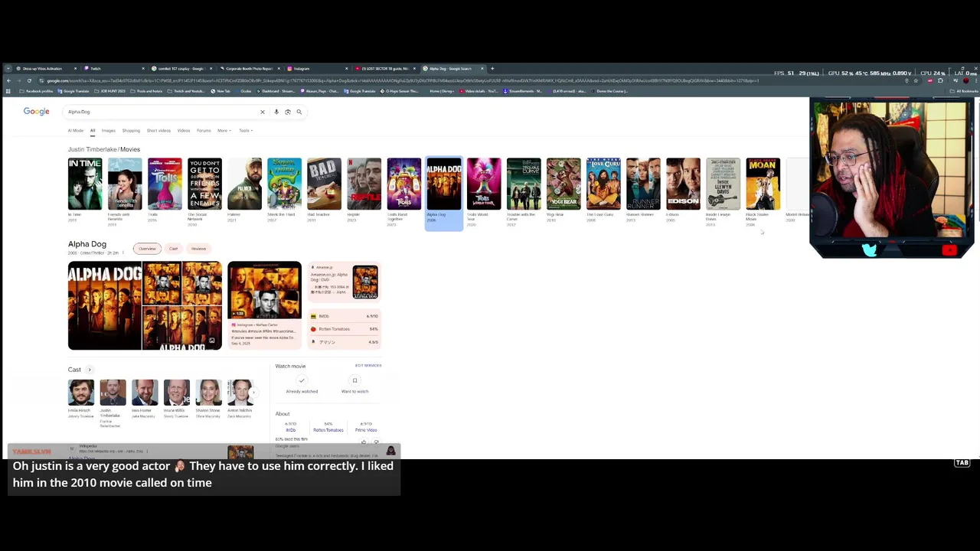Screen dimensions: 980x551
Task: Click the browser back arrow
Action: click(x=8, y=80)
